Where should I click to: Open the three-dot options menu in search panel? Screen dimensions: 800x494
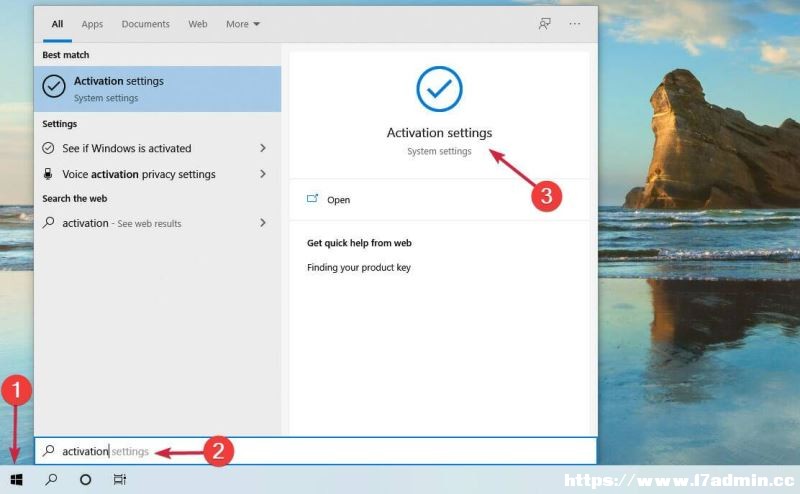[574, 24]
